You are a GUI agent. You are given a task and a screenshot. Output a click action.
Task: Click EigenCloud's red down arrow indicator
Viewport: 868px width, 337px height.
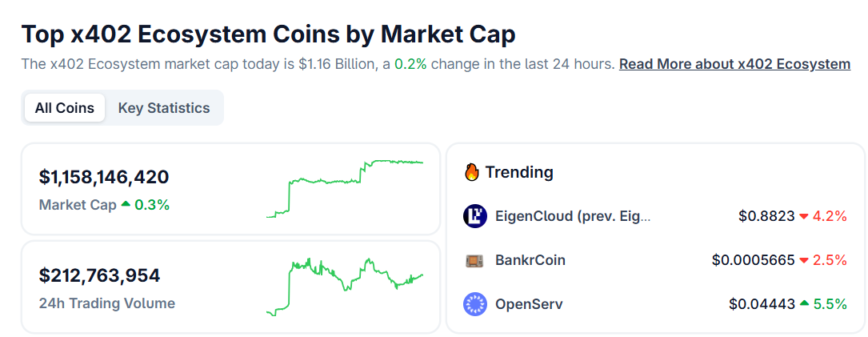point(804,216)
